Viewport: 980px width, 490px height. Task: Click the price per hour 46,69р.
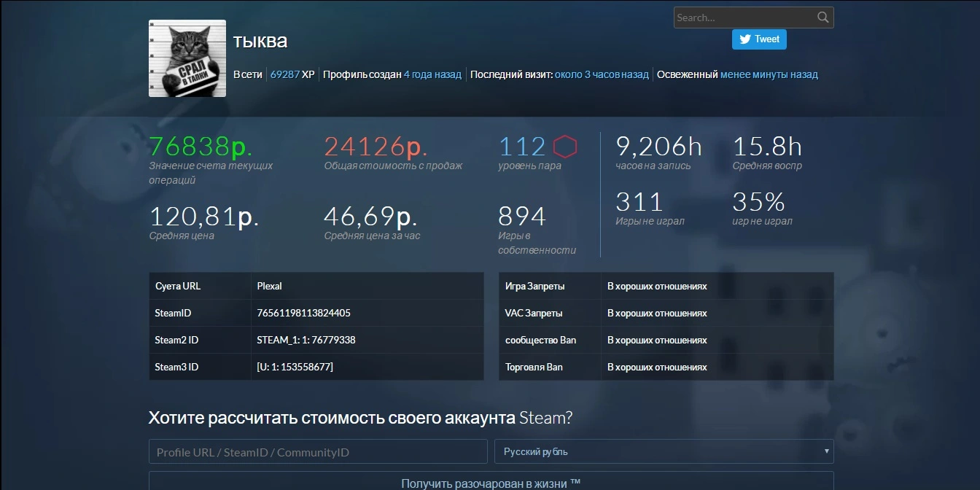point(370,217)
